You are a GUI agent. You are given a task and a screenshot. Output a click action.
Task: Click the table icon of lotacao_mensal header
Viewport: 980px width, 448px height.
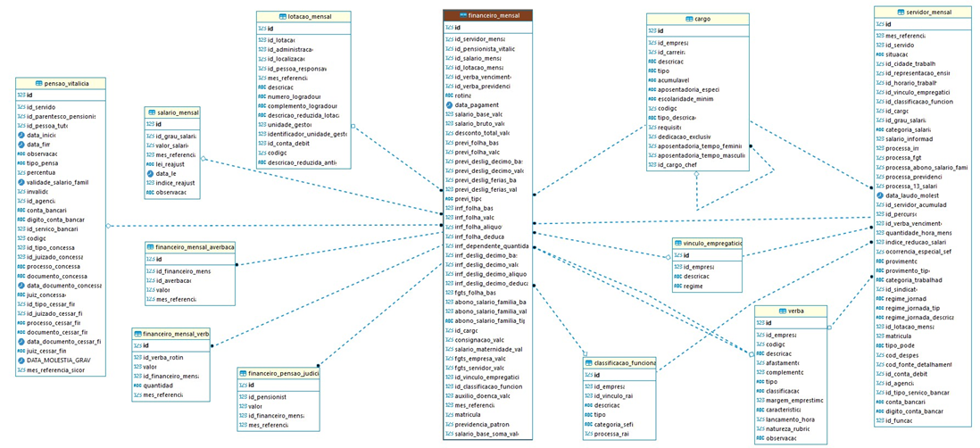click(282, 16)
